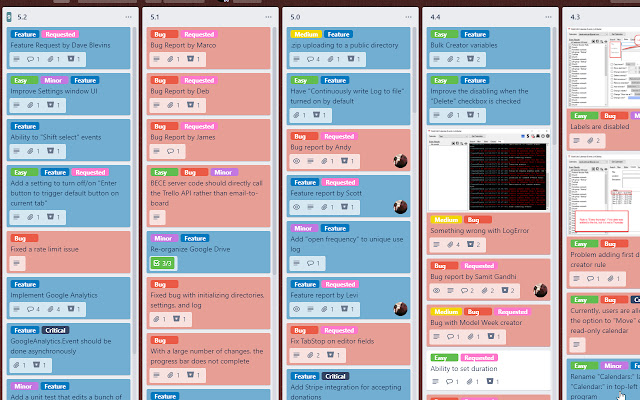Click comment icon on Add open frequency card
Image resolution: width=640 pixels, height=400 pixels.
click(x=311, y=263)
